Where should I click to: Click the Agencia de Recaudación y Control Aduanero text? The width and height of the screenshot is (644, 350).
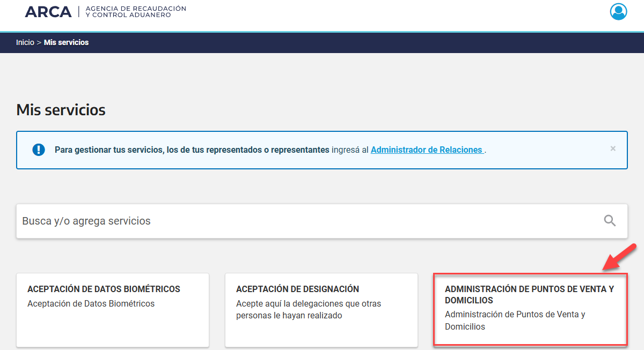point(136,12)
